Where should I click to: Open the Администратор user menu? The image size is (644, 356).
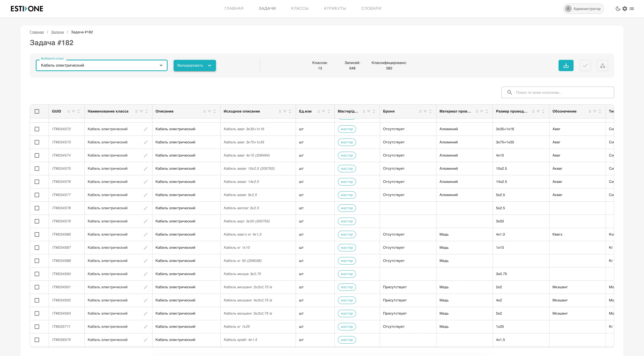[583, 8]
